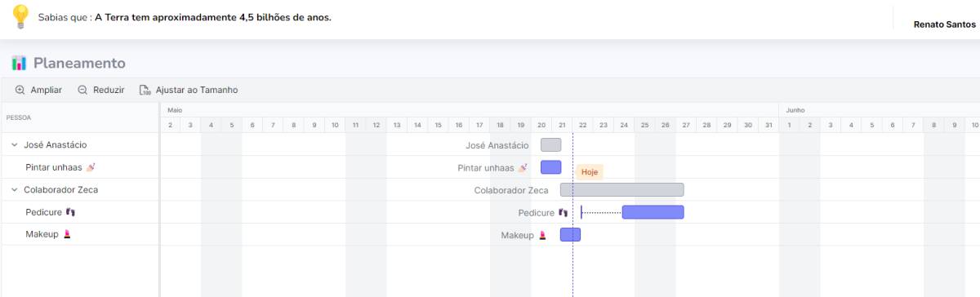The height and width of the screenshot is (297, 980).
Task: Click the blue Pedicure task bar
Action: click(653, 212)
